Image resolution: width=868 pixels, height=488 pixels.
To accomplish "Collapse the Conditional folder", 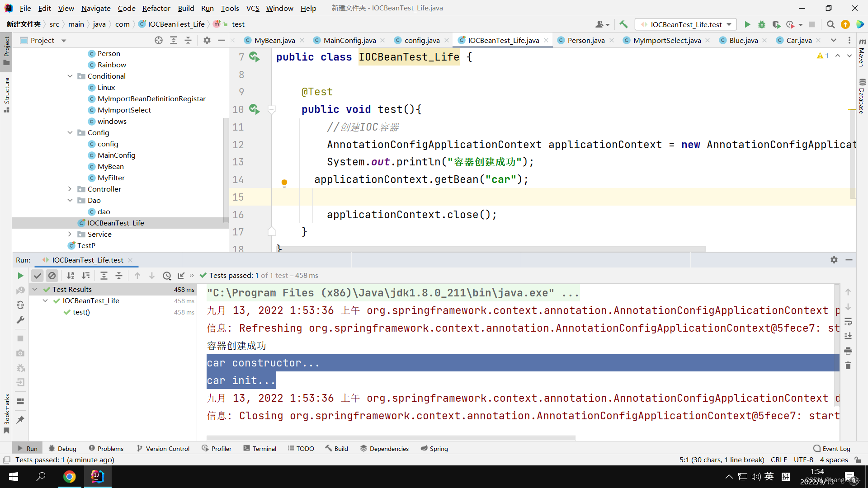I will [x=70, y=76].
